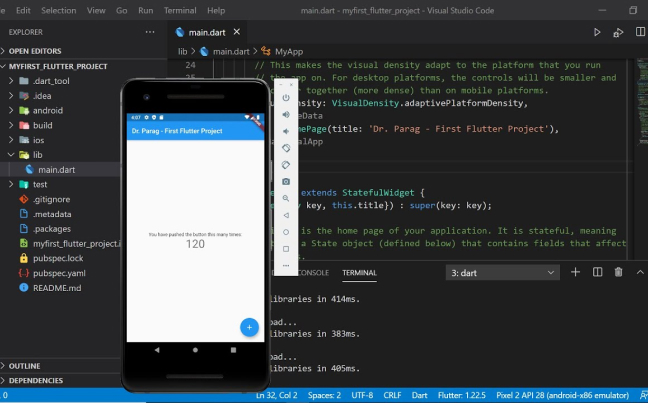The image size is (648, 403).
Task: Add a new terminal with plus icon
Action: (575, 272)
